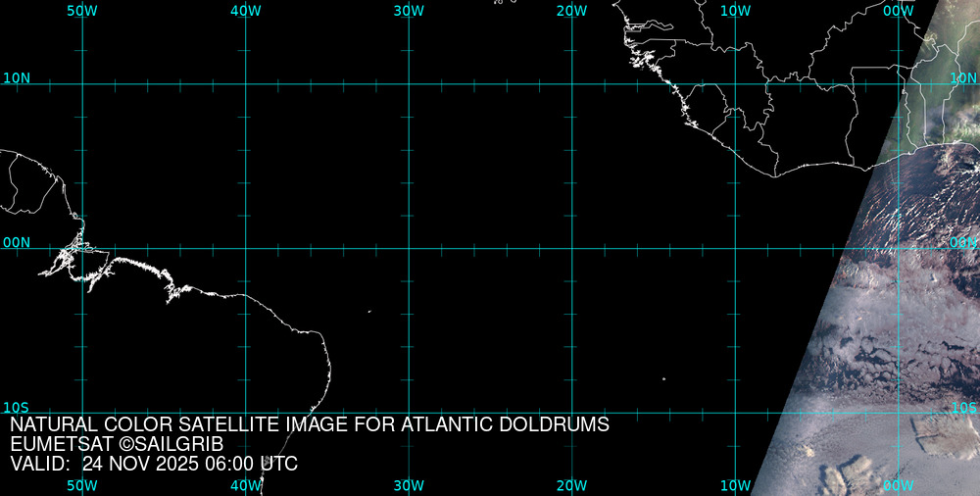Click the VALID 24 NOV 2025 timestamp

coord(154,464)
